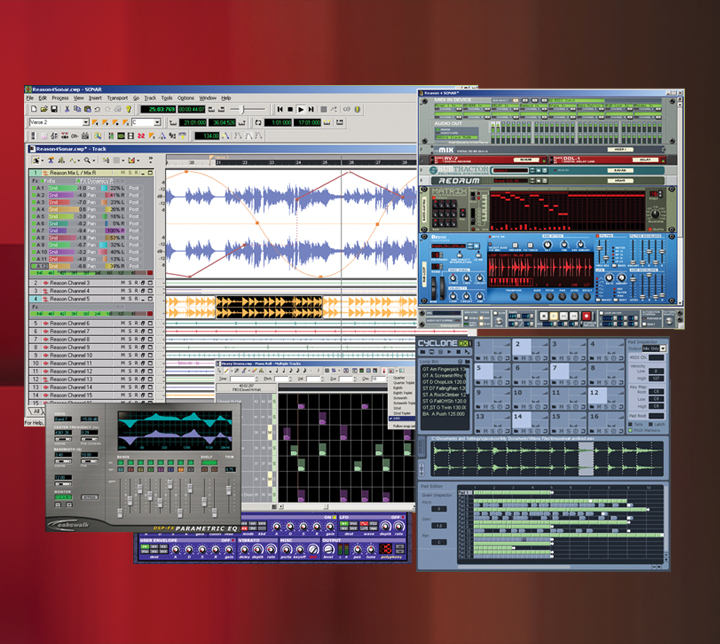The width and height of the screenshot is (720, 644).
Task: Click the Dr.Rex loop browse folder icon
Action: [x=478, y=246]
